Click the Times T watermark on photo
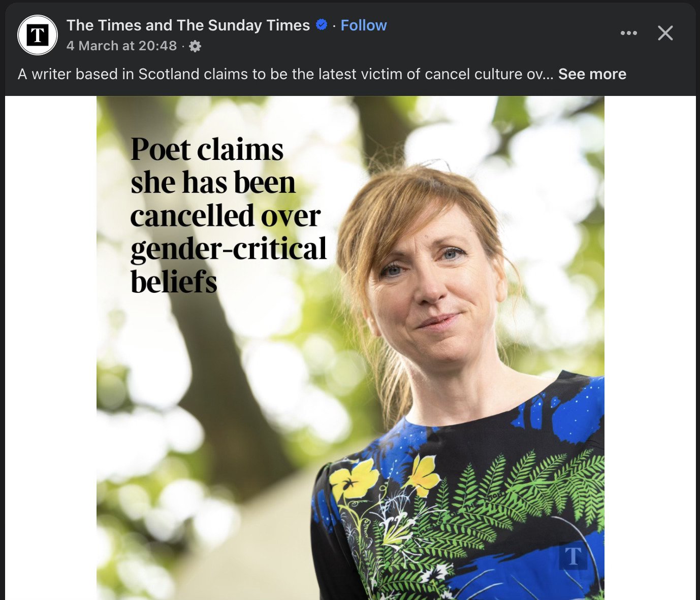 (x=572, y=556)
